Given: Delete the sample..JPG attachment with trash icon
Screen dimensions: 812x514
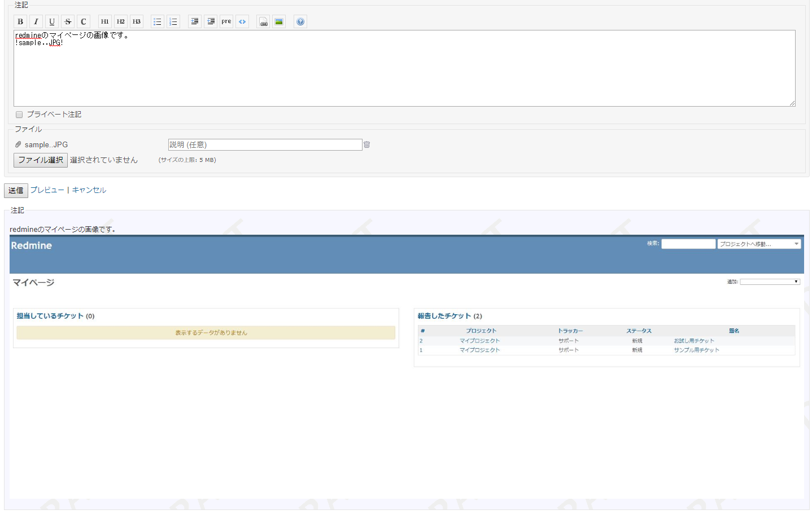Looking at the screenshot, I should click(x=366, y=144).
